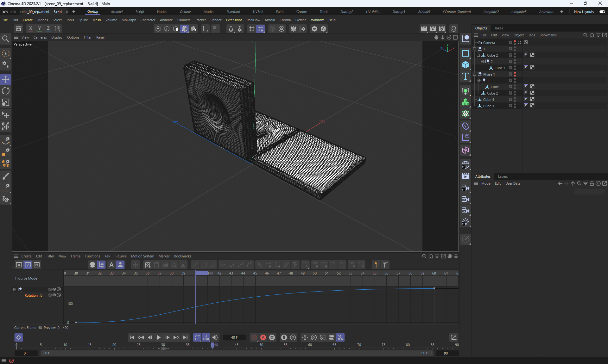Collapse track 1 in timeline list
The height and width of the screenshot is (364, 608).
[x=15, y=289]
